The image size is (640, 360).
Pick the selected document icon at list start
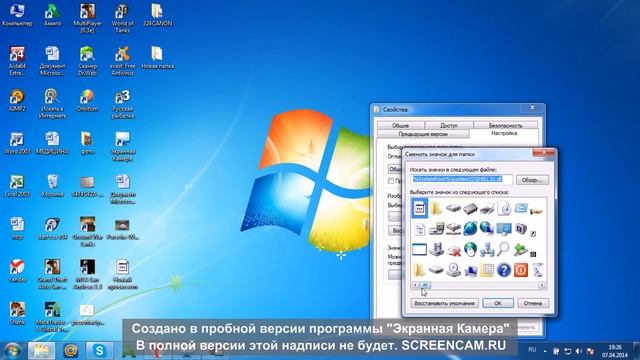click(x=419, y=208)
